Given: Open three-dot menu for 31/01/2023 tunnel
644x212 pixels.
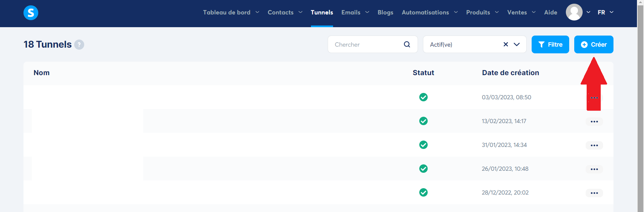Looking at the screenshot, I should tap(594, 145).
